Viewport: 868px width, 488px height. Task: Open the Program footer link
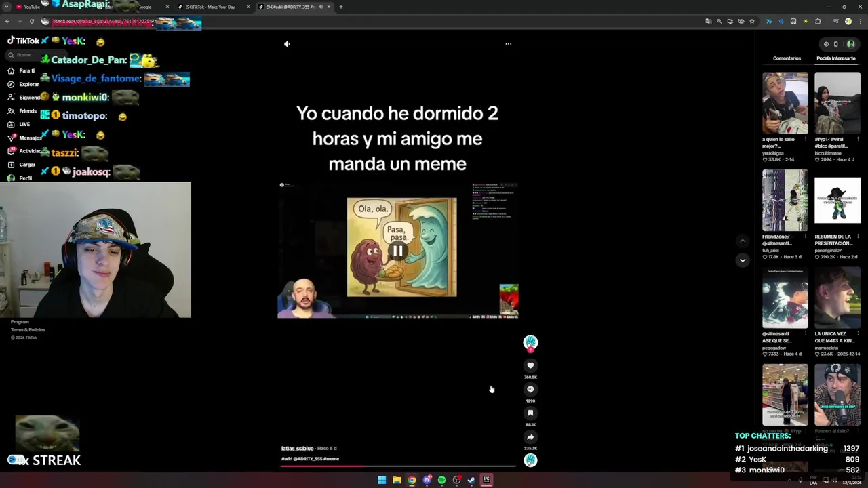pos(20,322)
